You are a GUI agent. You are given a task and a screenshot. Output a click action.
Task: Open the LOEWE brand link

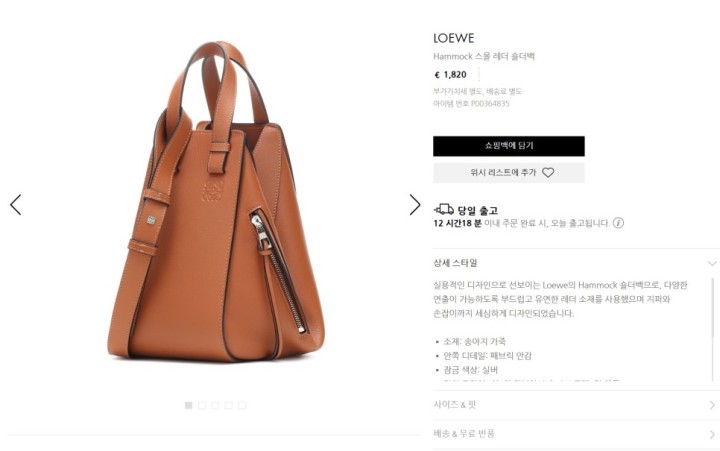(x=454, y=38)
